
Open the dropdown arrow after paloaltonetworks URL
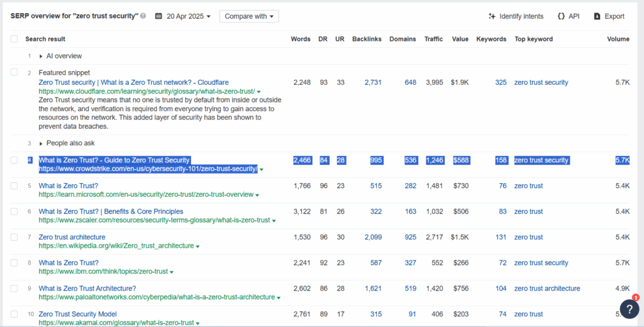tap(279, 297)
